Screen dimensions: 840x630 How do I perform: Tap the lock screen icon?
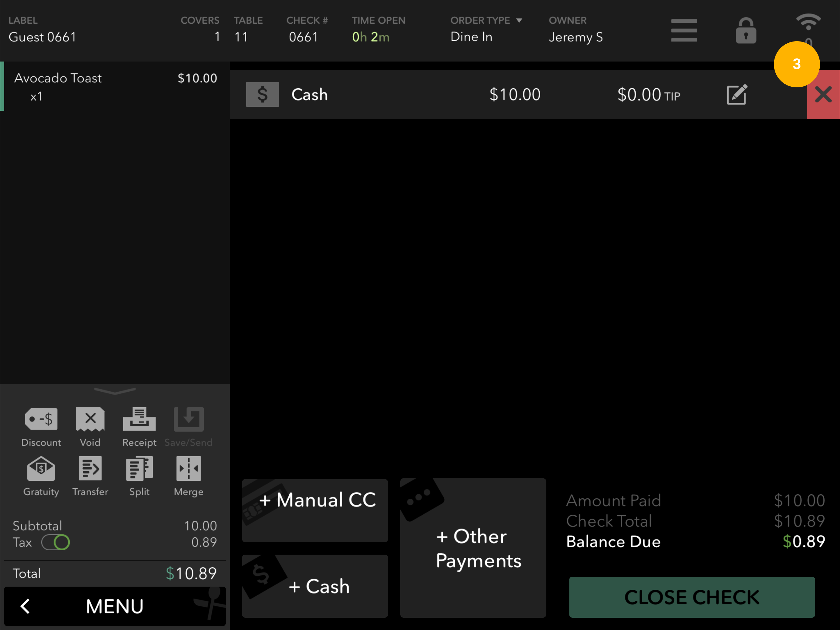coord(746,30)
